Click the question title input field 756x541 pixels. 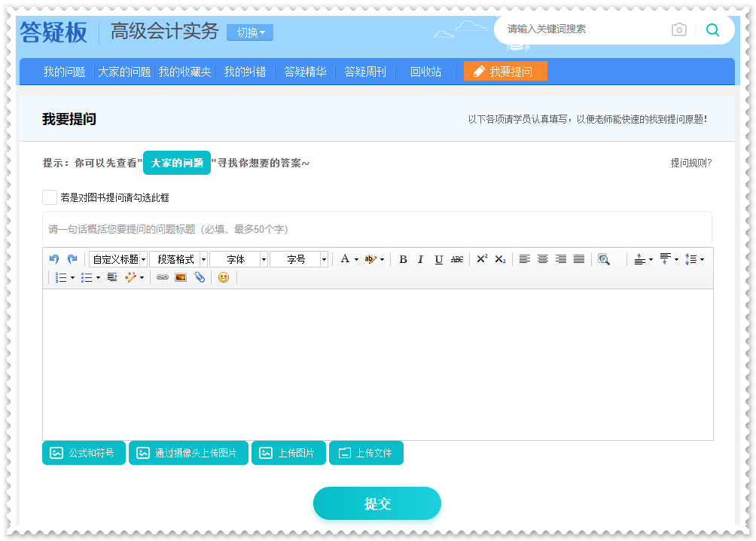click(x=376, y=229)
